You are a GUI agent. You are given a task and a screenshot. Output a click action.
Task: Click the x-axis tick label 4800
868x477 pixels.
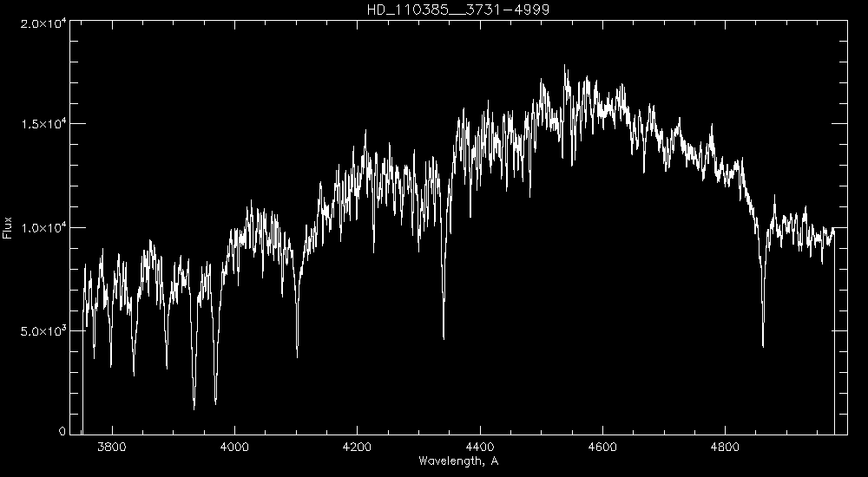[x=725, y=446]
